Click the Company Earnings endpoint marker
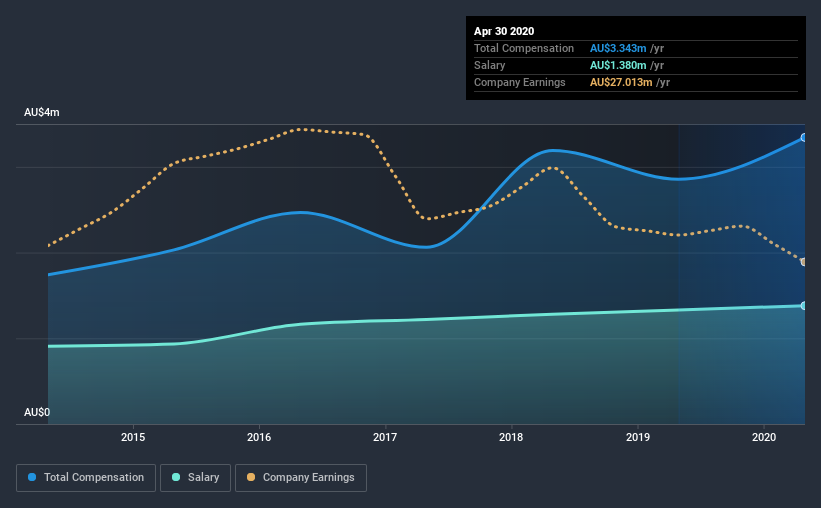Screen dimensions: 821x508 tap(804, 261)
